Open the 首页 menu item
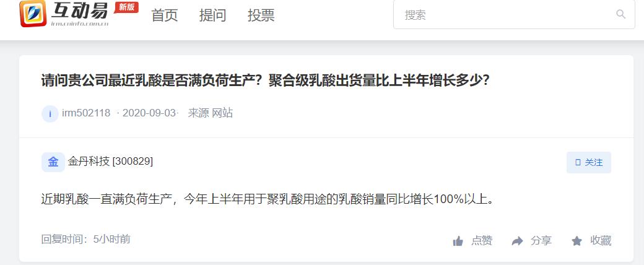The image size is (644, 265). tap(165, 15)
